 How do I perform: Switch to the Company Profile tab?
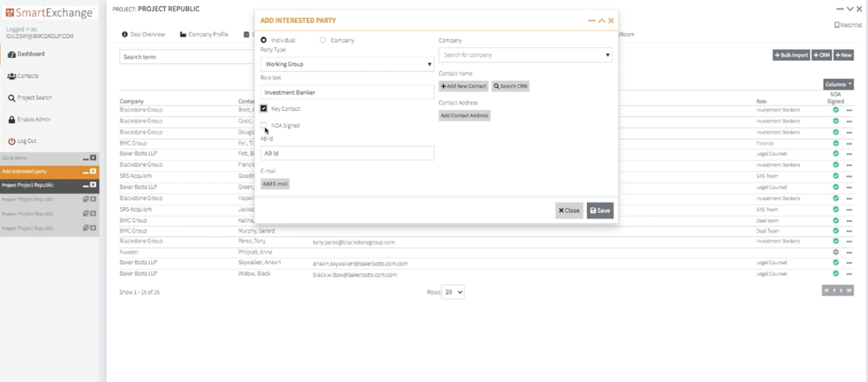pos(204,35)
